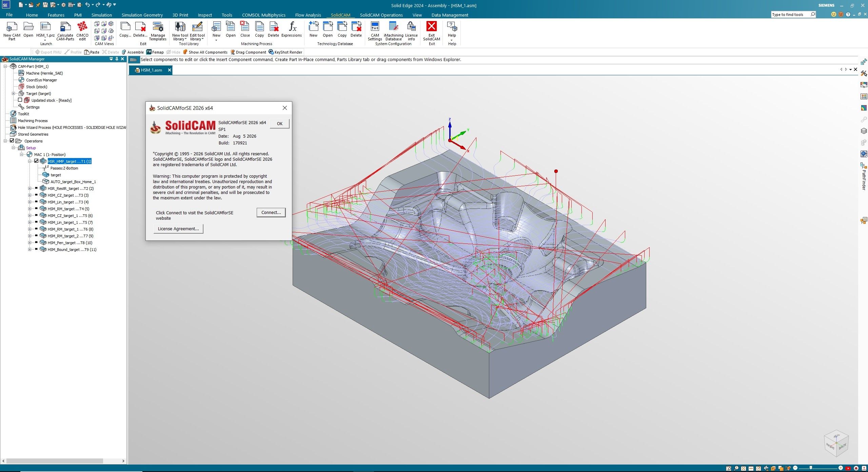Expand HSR_RestR_target T2 operation

click(29, 188)
